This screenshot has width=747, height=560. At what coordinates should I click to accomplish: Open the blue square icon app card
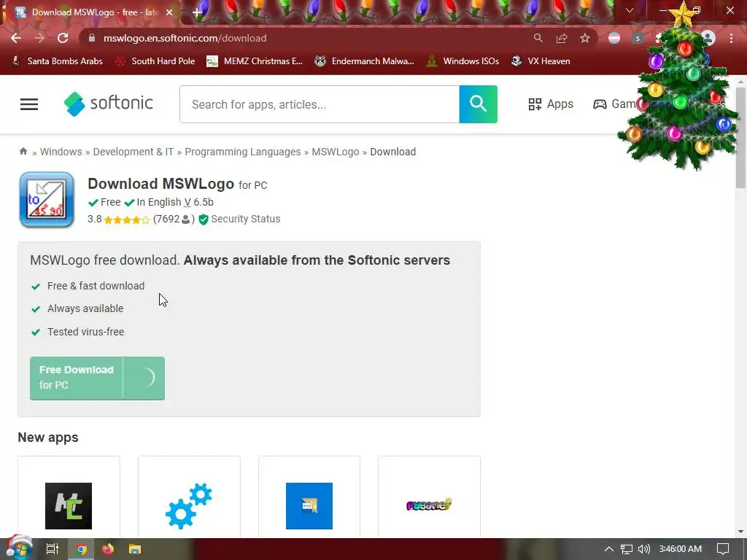click(309, 497)
